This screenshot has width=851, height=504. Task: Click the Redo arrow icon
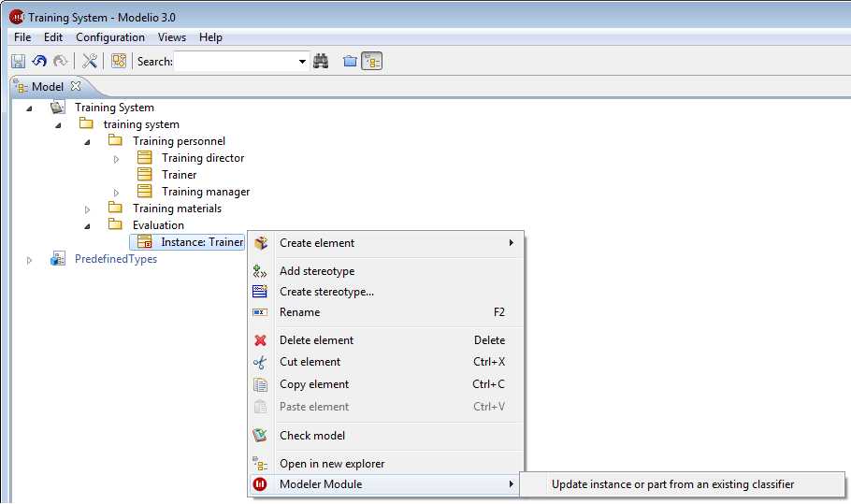tap(61, 62)
